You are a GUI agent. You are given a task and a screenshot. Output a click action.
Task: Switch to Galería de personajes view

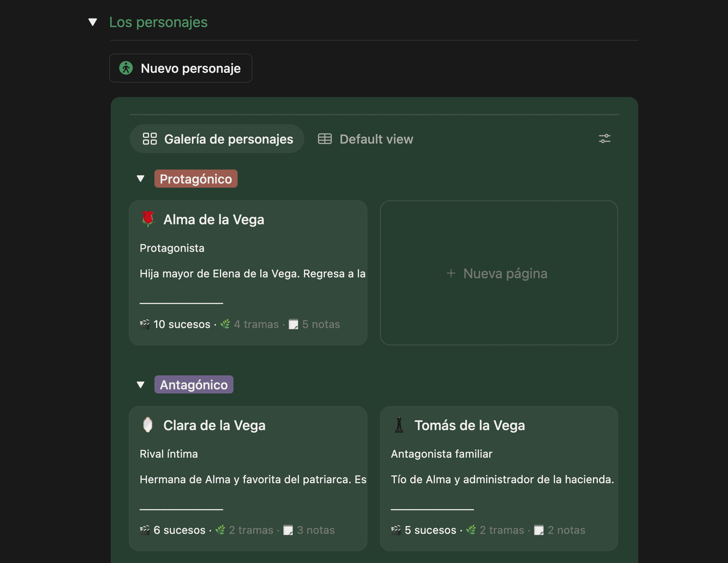[217, 139]
